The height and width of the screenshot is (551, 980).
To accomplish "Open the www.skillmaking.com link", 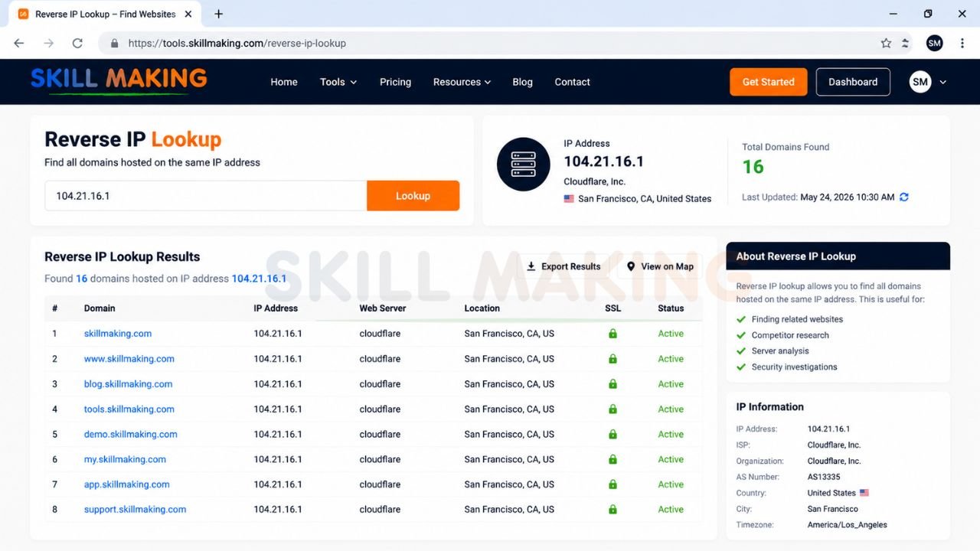I will [x=129, y=359].
